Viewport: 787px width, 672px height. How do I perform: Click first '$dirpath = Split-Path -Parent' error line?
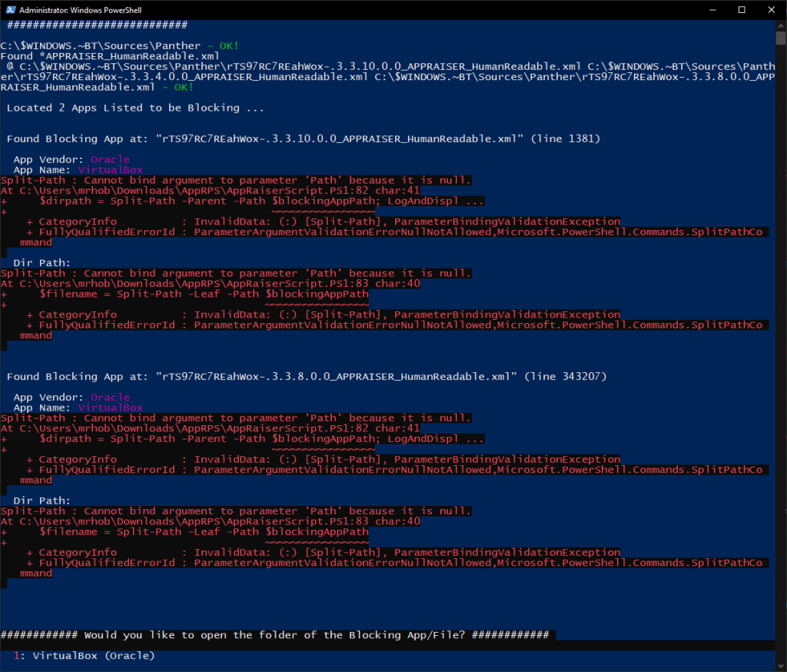click(242, 201)
